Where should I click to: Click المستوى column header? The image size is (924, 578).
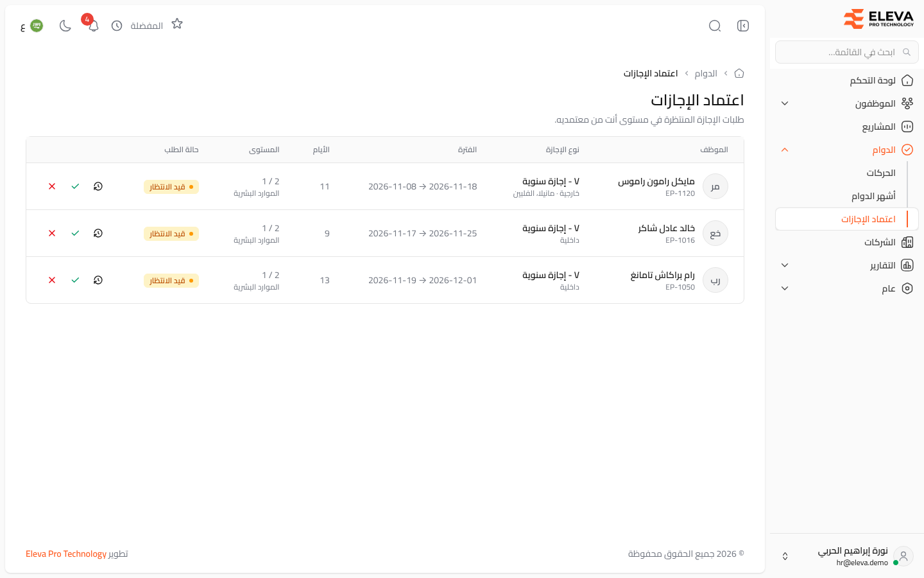point(264,150)
